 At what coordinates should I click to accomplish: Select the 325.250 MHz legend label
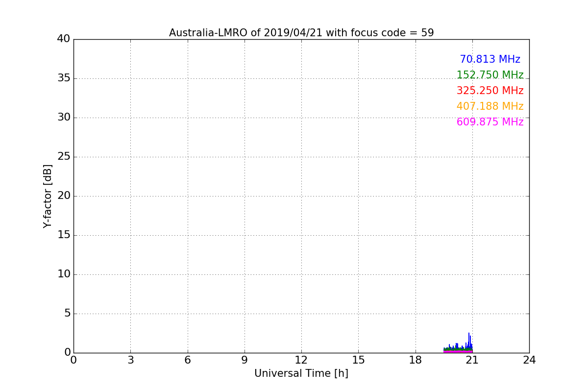click(x=490, y=91)
